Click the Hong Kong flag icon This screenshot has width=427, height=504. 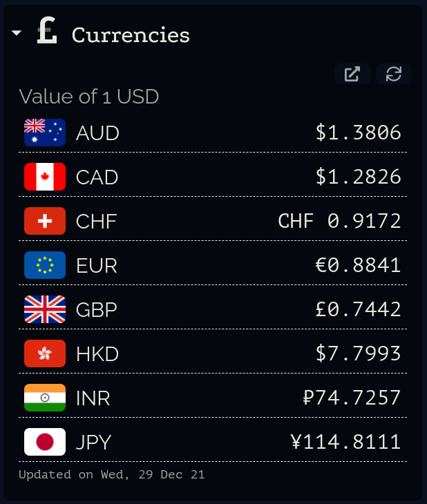[45, 353]
